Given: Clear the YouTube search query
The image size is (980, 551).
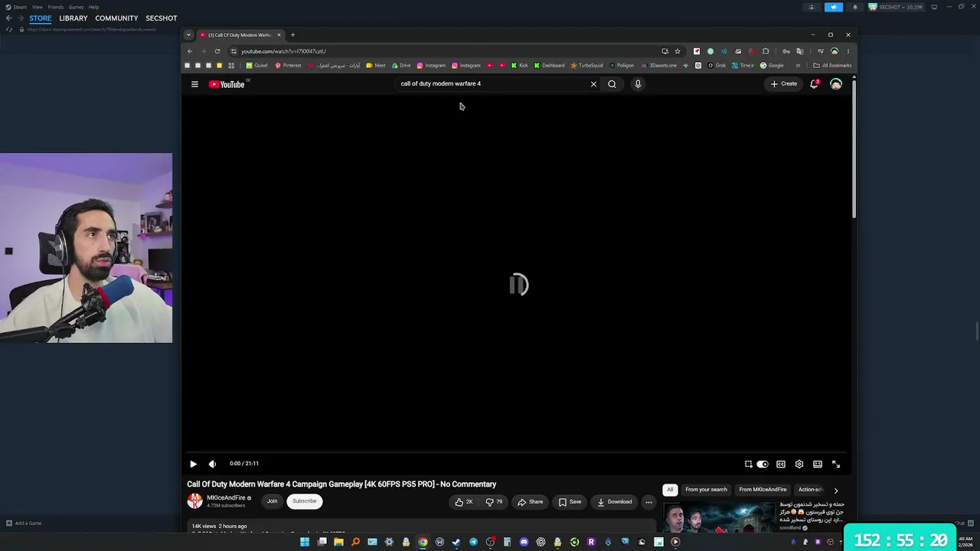Looking at the screenshot, I should point(593,84).
